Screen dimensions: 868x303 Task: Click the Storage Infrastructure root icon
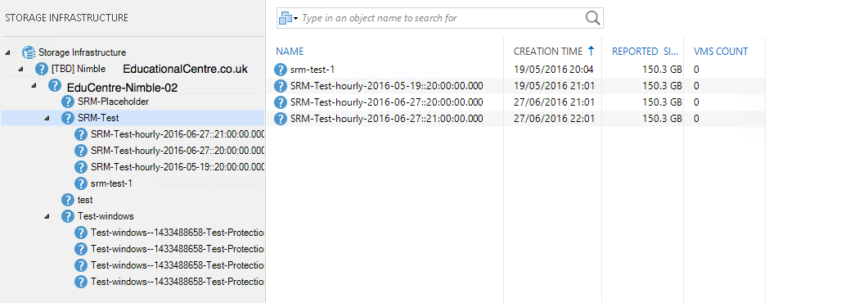pyautogui.click(x=29, y=52)
